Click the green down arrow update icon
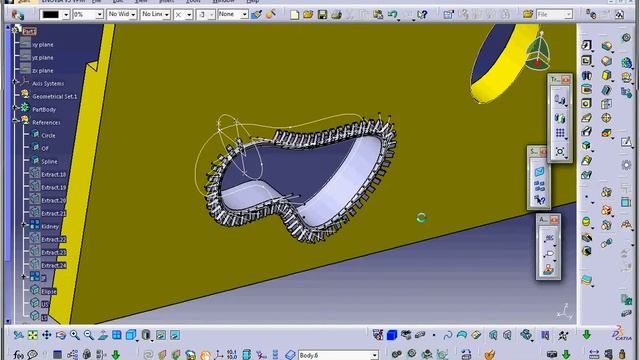 587,335
